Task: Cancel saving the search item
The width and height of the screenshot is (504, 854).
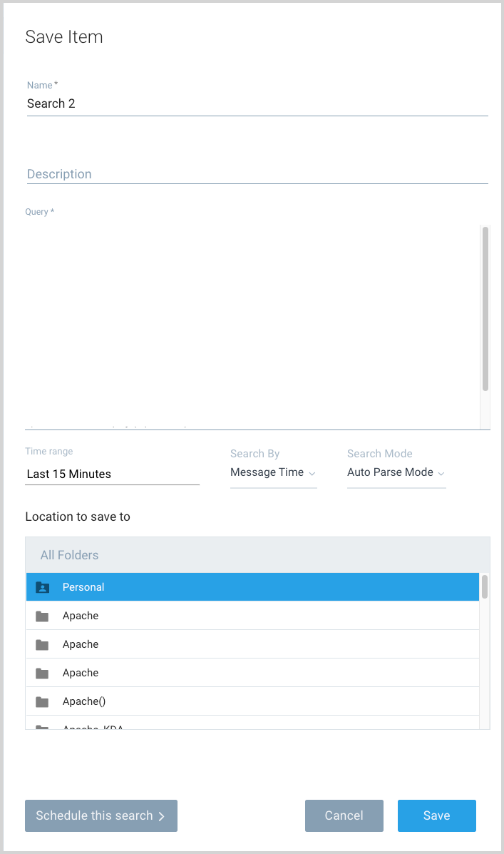Action: 344,815
